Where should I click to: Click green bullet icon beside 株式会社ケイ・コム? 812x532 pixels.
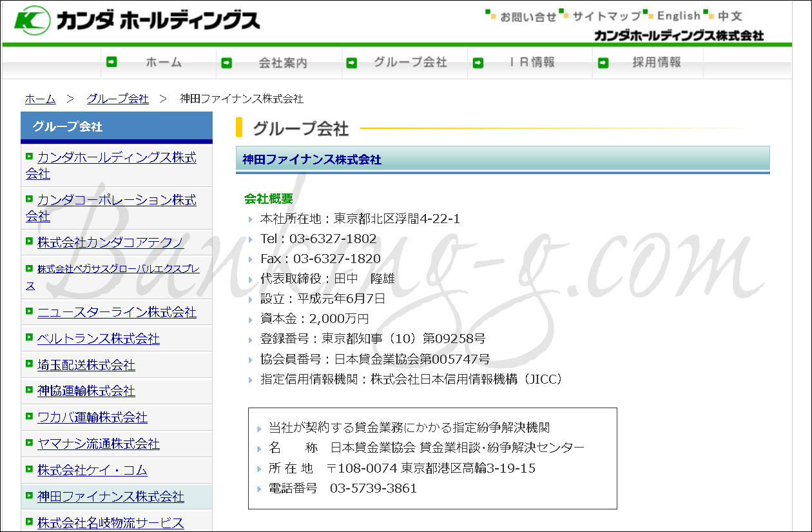click(x=29, y=468)
